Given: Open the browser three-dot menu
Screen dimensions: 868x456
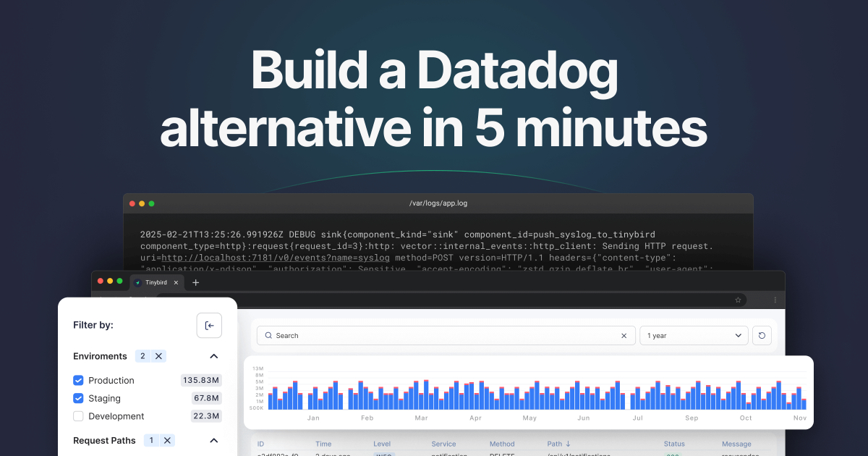Looking at the screenshot, I should point(775,300).
